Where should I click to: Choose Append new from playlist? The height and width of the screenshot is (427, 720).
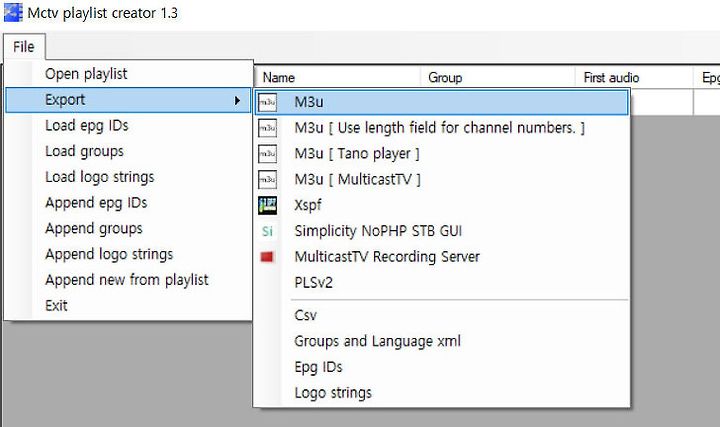pyautogui.click(x=129, y=280)
